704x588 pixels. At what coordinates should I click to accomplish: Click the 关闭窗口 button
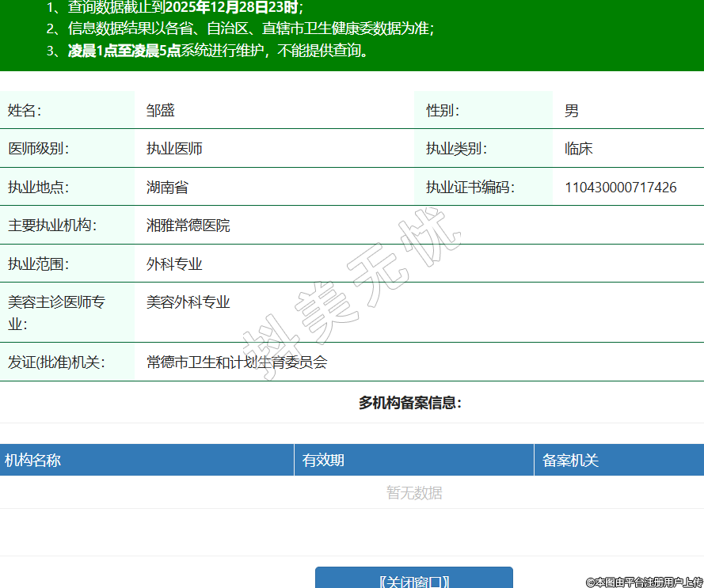click(413, 580)
